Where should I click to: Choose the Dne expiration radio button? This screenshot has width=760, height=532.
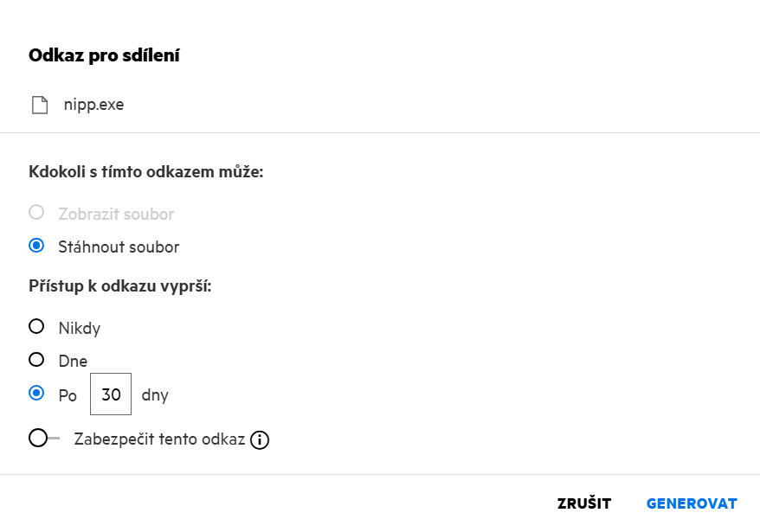tap(36, 359)
